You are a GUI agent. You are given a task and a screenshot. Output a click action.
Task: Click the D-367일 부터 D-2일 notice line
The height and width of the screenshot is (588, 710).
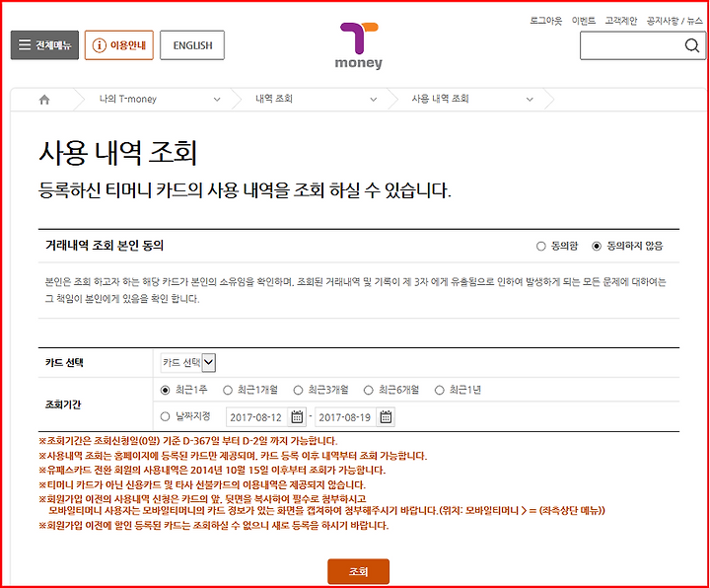pyautogui.click(x=188, y=441)
